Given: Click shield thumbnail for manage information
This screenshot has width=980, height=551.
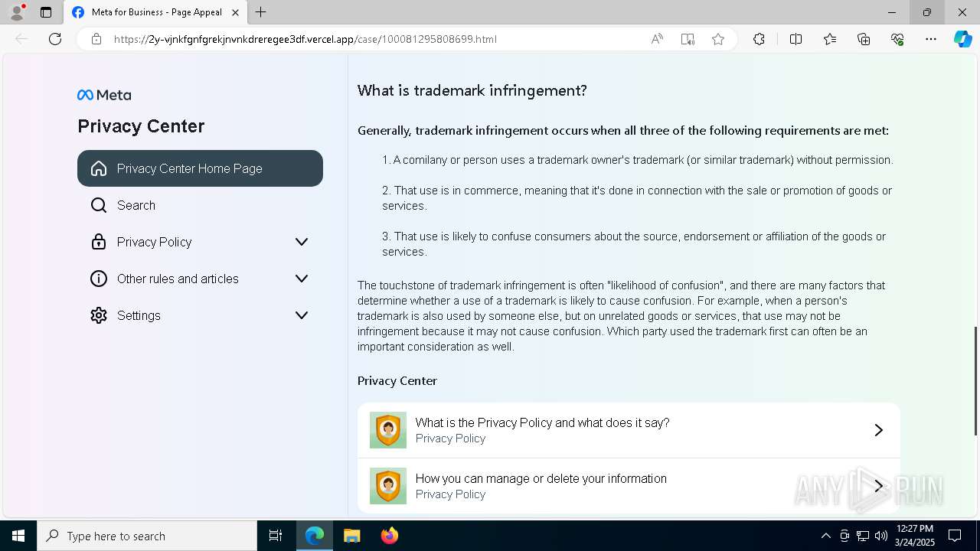Looking at the screenshot, I should (x=388, y=486).
